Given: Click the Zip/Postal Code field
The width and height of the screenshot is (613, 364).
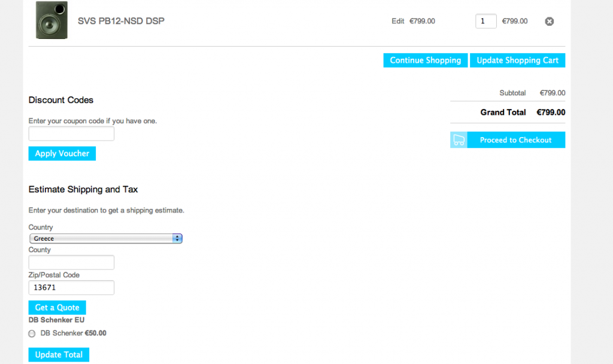Looking at the screenshot, I should click(x=72, y=288).
